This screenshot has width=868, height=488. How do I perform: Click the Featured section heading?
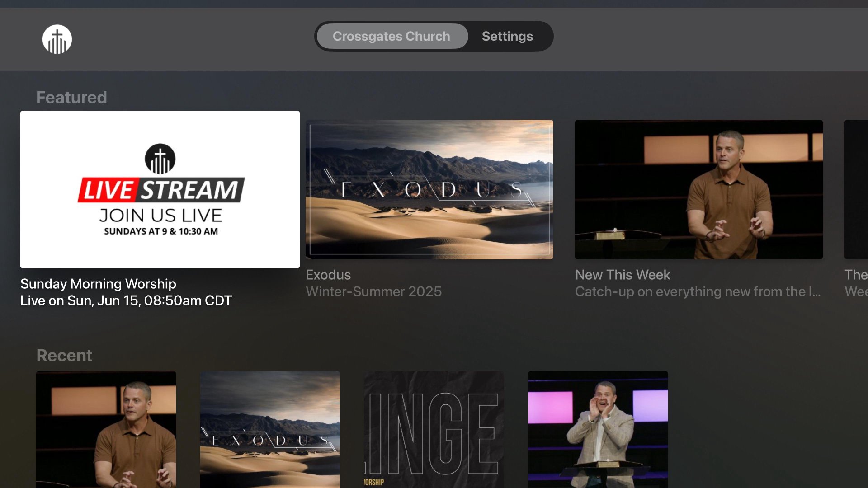coord(71,97)
